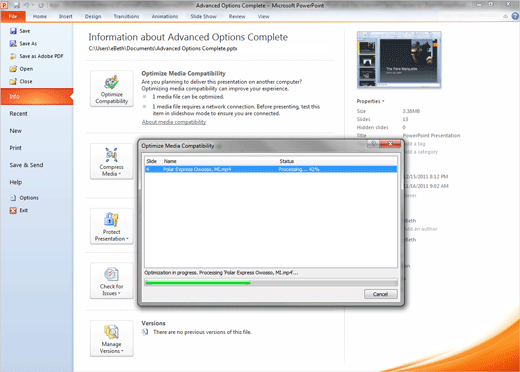
Task: Switch to the Design tab
Action: 93,16
